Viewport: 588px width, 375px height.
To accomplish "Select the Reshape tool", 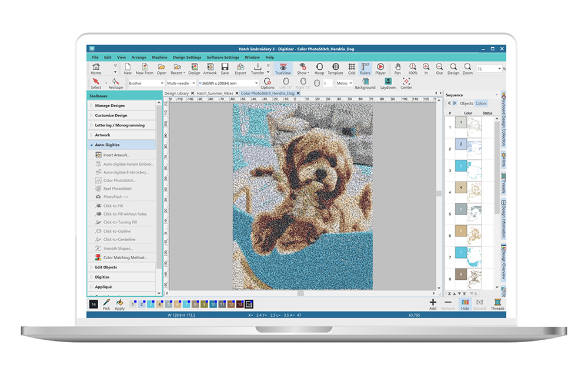I will 116,83.
